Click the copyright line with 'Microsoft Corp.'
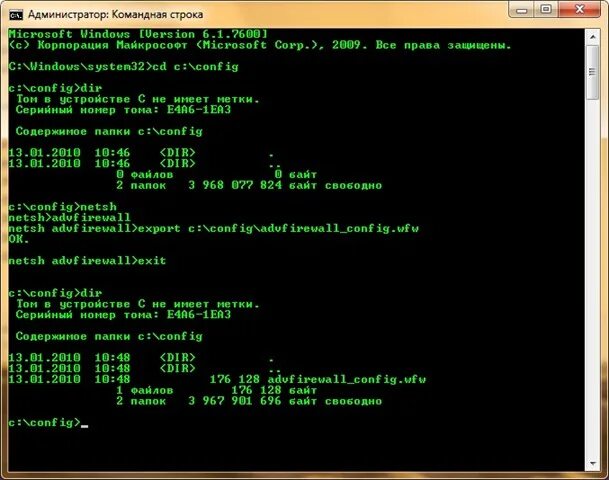 [260, 45]
